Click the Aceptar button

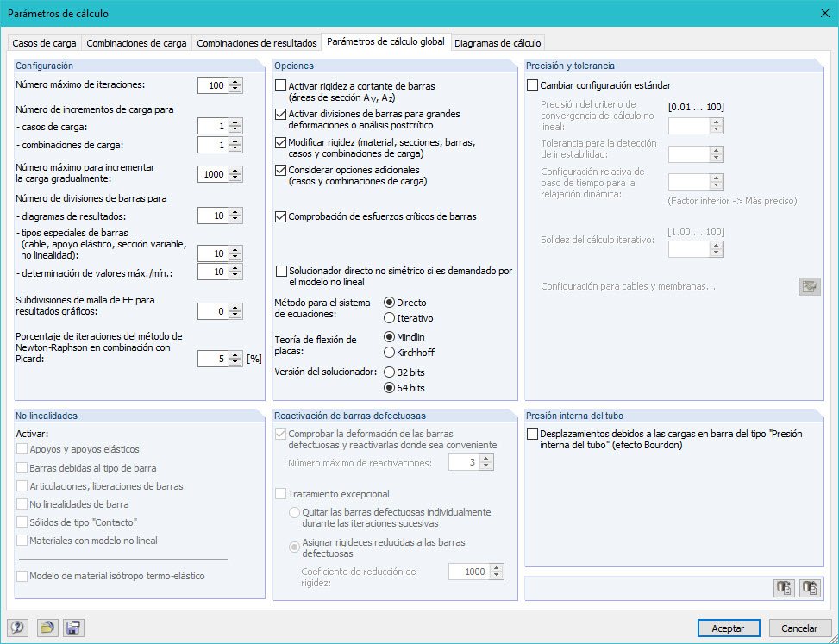point(729,628)
